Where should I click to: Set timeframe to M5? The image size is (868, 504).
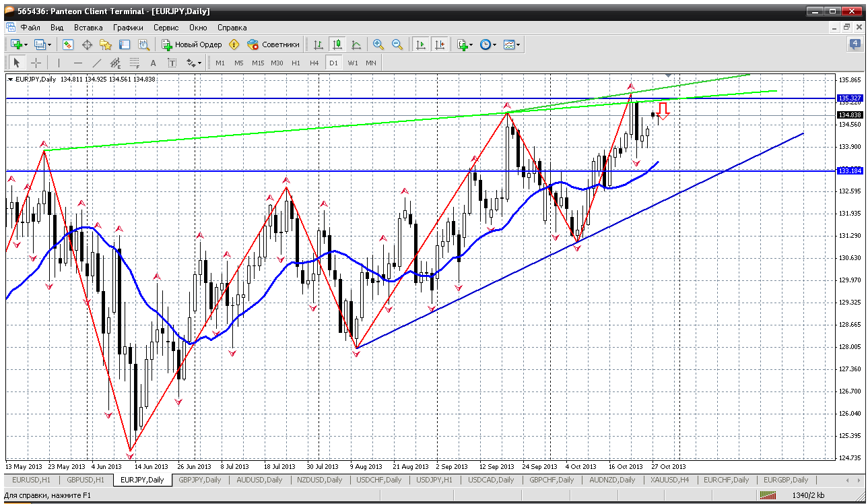coord(239,63)
